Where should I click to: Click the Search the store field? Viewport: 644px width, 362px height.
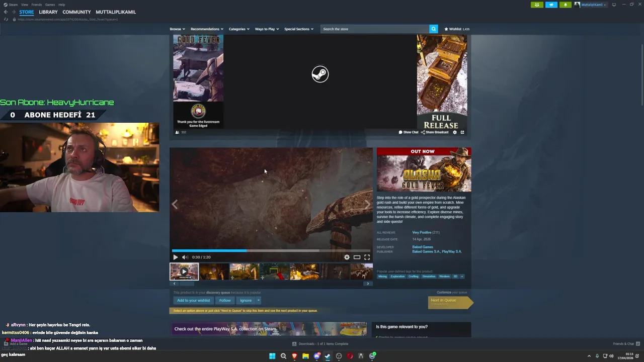coord(375,29)
